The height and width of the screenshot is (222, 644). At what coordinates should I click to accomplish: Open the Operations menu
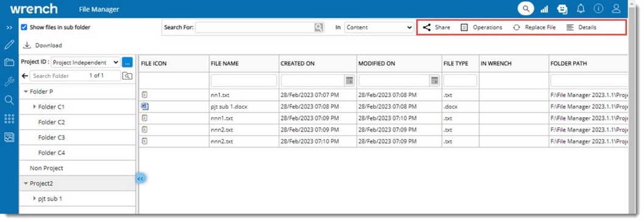[481, 27]
